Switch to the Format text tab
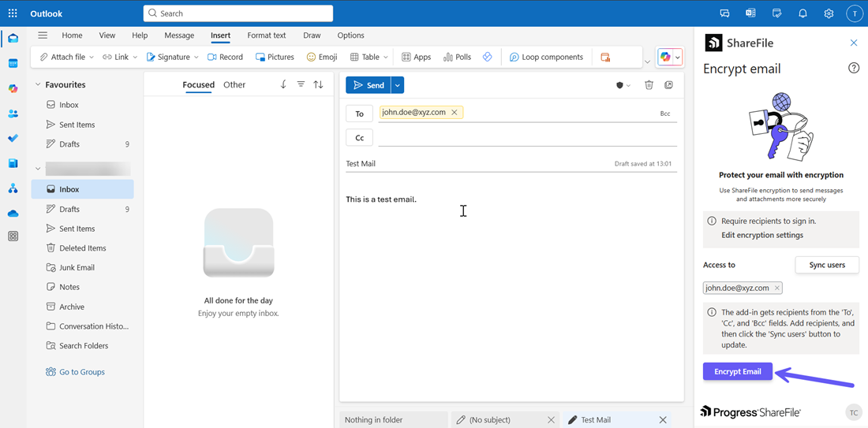Screen dimensions: 868x428 [266, 35]
